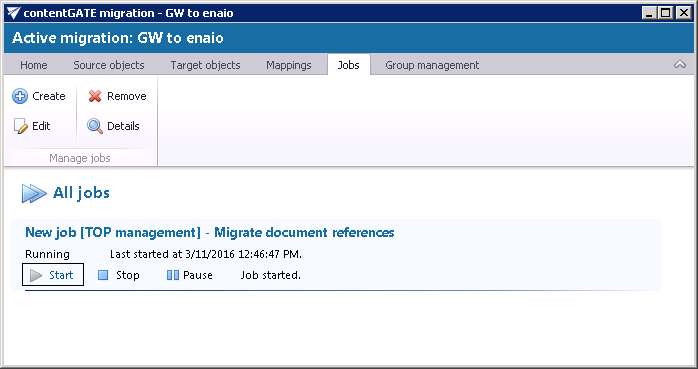Click the Manage jobs group label
The width and height of the screenshot is (698, 369).
click(x=80, y=158)
